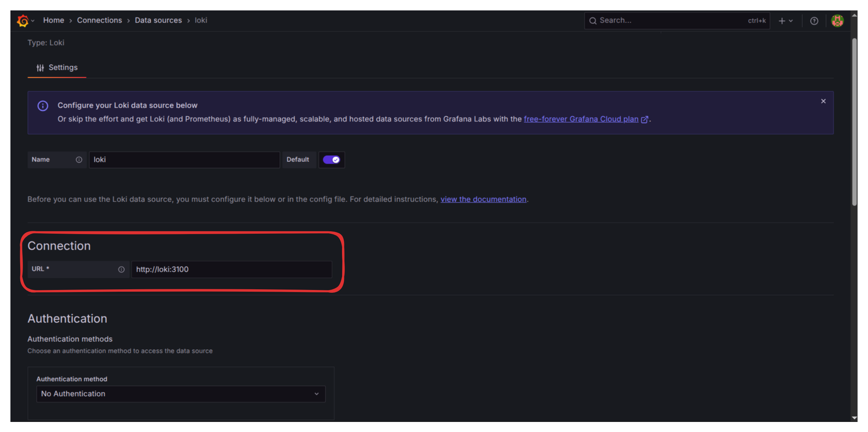868x432 pixels.
Task: Switch to the Settings tab
Action: [63, 67]
